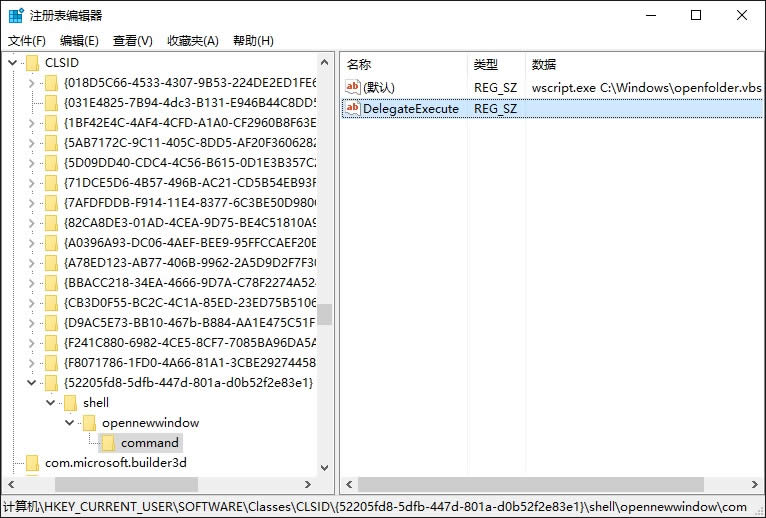Click folder icon of {5AB7172C-9C11-405C key
This screenshot has height=518, width=766.
pyautogui.click(x=51, y=143)
